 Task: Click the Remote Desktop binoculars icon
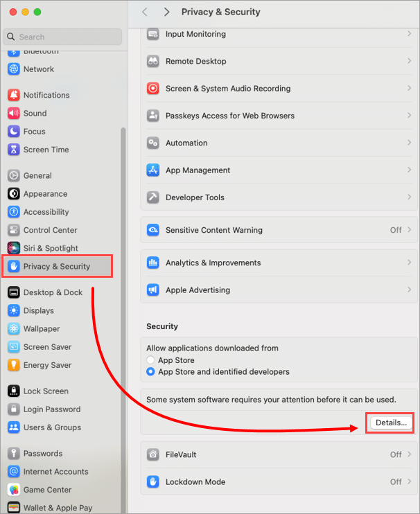coord(152,61)
